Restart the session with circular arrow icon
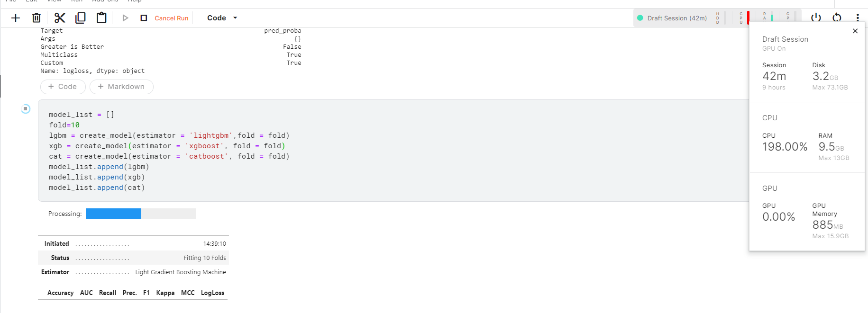The height and width of the screenshot is (313, 868). click(837, 18)
